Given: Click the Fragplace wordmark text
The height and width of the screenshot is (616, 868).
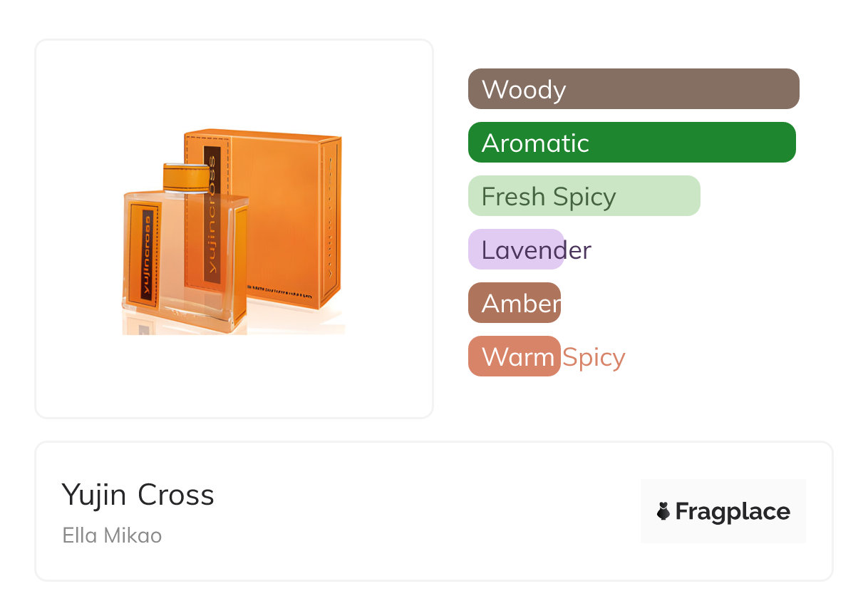Looking at the screenshot, I should click(x=733, y=512).
